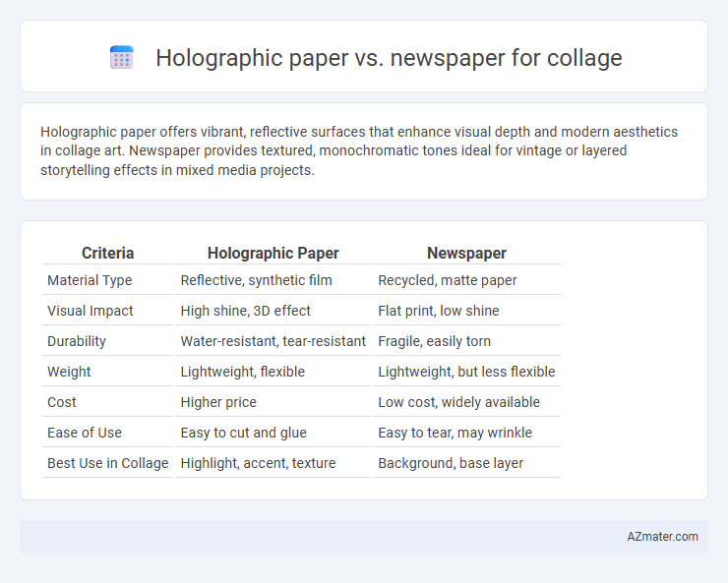Click the 'Cost' row label

tap(62, 402)
